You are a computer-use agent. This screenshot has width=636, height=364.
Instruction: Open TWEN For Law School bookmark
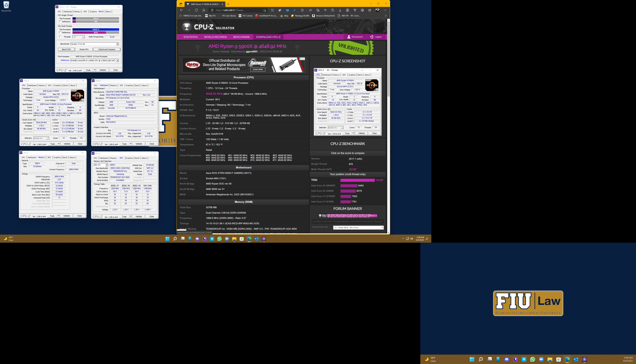pyautogui.click(x=191, y=16)
